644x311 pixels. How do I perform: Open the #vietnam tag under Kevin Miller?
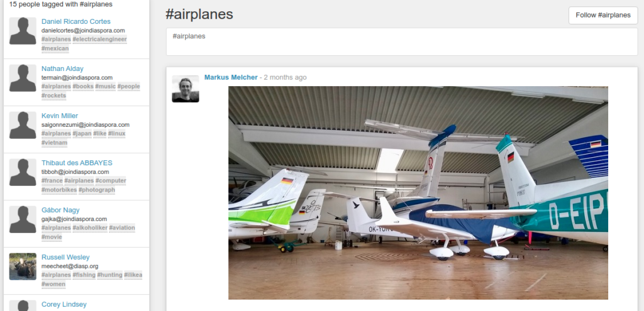coord(55,143)
